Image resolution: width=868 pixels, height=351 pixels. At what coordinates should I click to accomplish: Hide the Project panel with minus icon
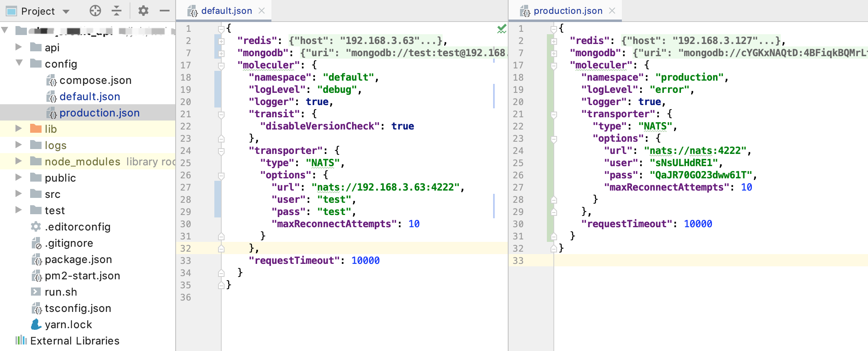165,11
